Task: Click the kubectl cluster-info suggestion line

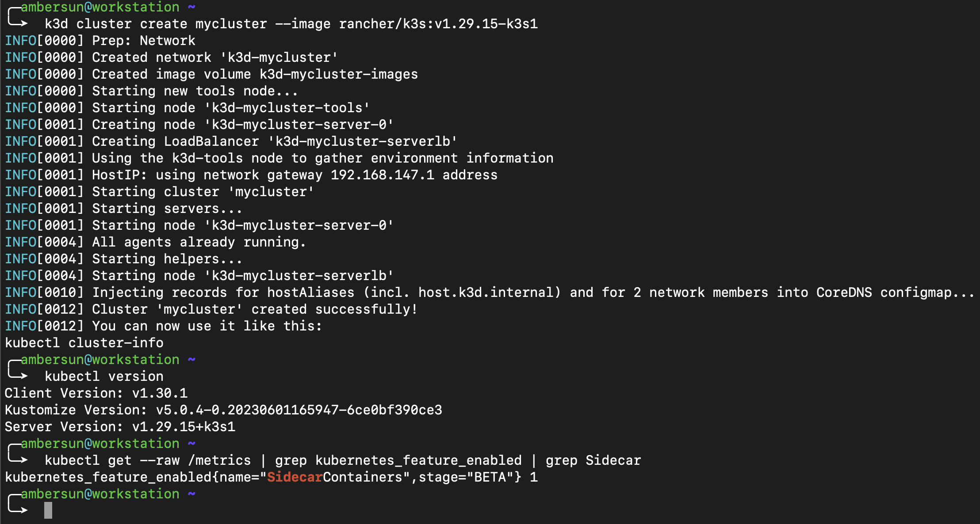Action: pos(84,343)
